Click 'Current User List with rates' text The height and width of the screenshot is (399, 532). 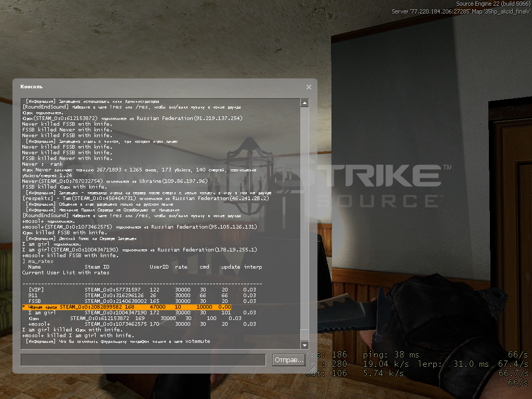click(x=66, y=273)
